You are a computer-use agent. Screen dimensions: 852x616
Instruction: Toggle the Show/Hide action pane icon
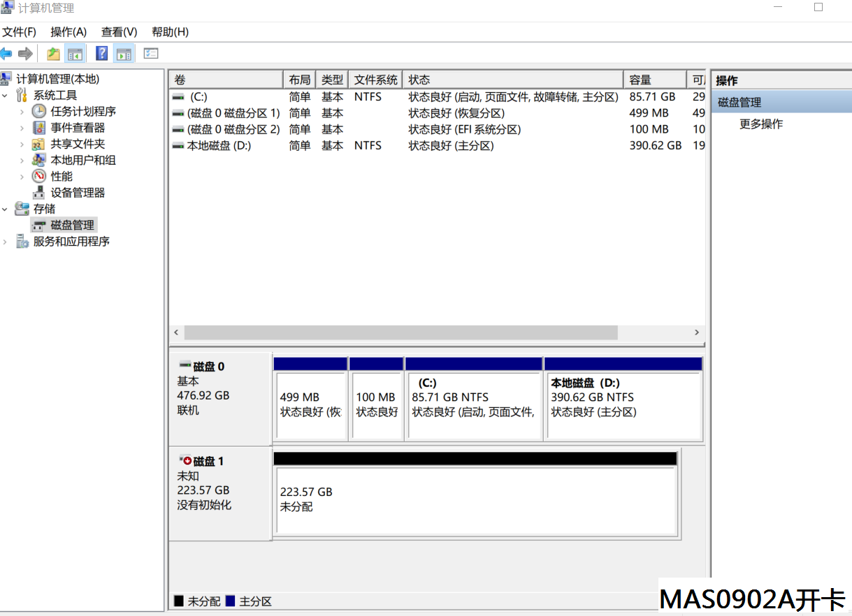[x=124, y=53]
